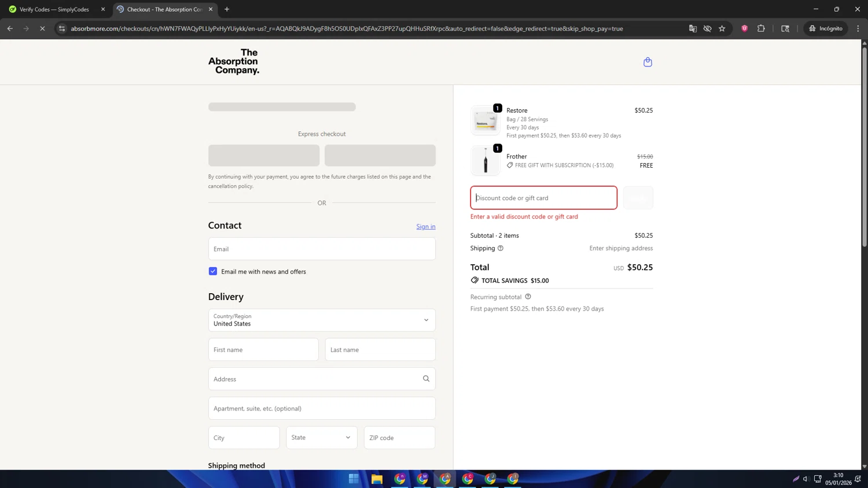This screenshot has height=488, width=868.
Task: Open the red shield extension icon
Action: point(745,28)
